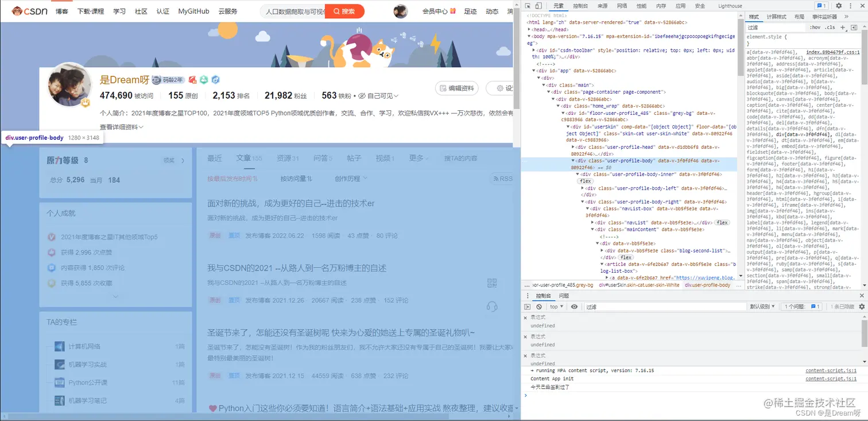Screen dimensions: 868x421
Task: Expand the head element node
Action: pyautogui.click(x=529, y=29)
